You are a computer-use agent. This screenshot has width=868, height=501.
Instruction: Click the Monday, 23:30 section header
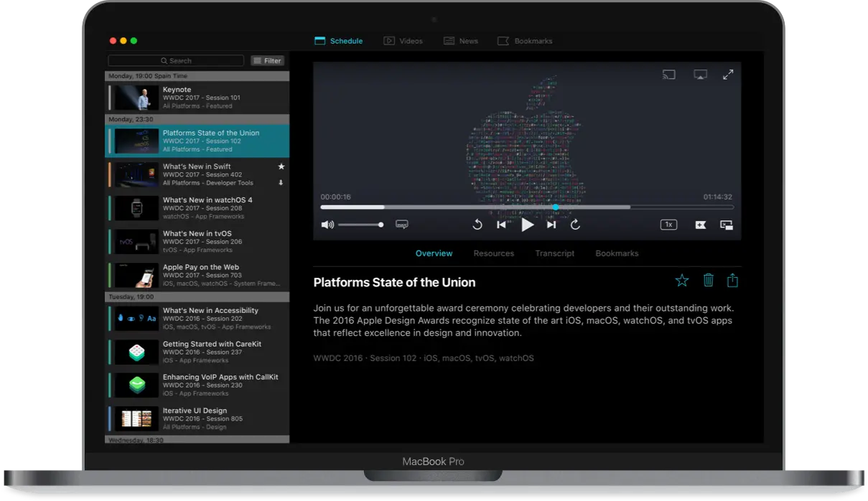pos(197,119)
